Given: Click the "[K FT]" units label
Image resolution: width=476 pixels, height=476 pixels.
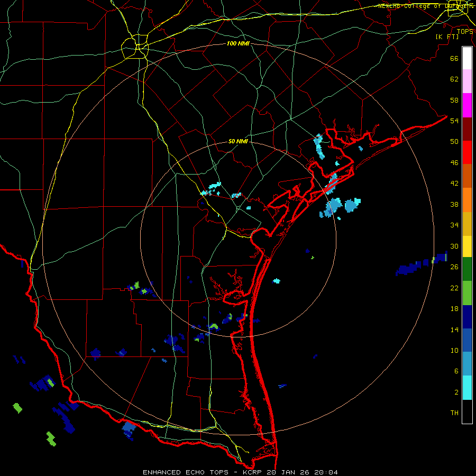Looking at the screenshot, I should [x=447, y=36].
